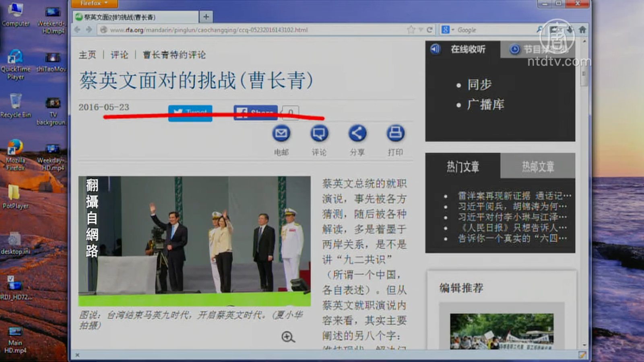This screenshot has width=644, height=362.
Task: Select the 热门文章 tab
Action: [x=463, y=166]
